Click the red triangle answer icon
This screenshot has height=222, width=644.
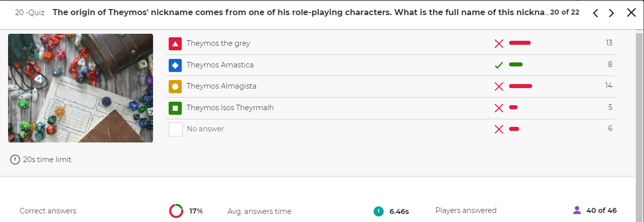tap(175, 44)
